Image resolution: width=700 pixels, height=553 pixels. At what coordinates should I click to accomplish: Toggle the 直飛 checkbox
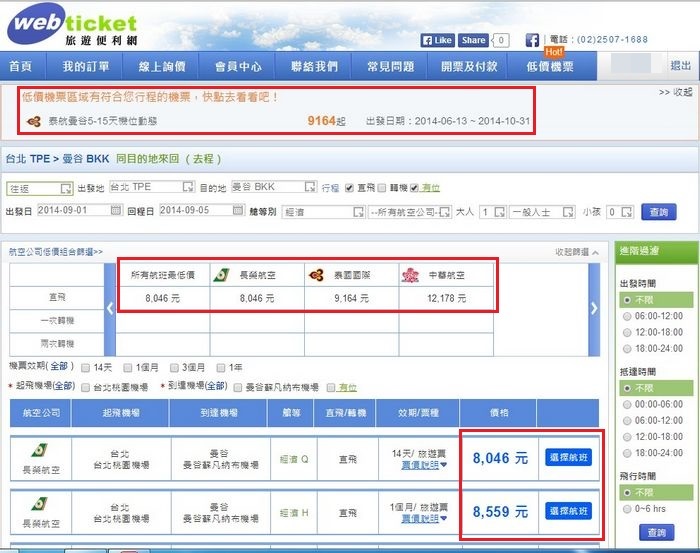point(349,188)
